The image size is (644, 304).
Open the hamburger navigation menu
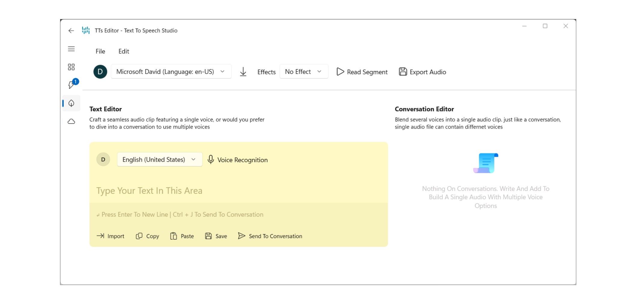pos(71,49)
